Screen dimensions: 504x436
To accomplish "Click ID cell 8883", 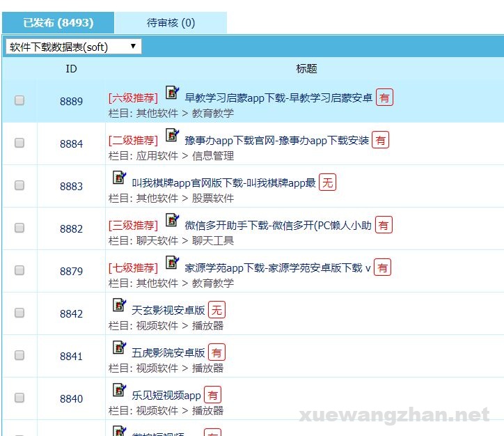I will (72, 186).
